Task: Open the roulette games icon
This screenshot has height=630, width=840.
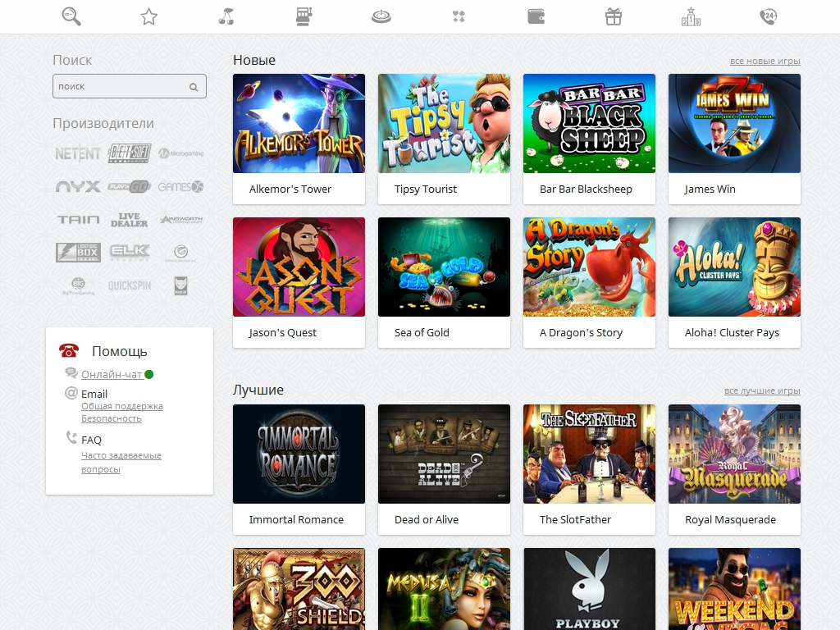Action: pos(381,16)
